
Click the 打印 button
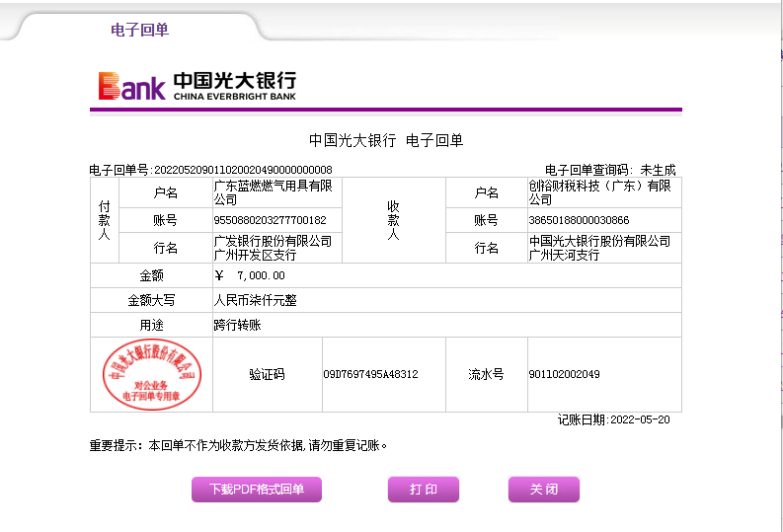424,490
